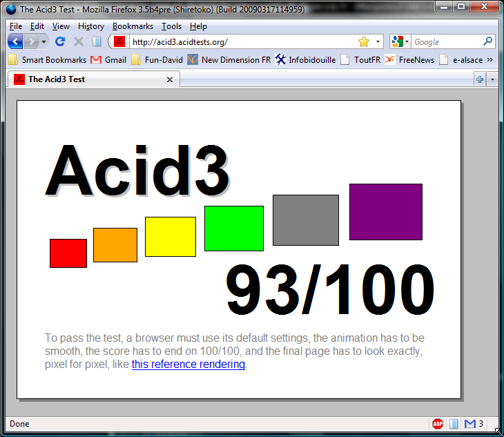Reload the page with the refresh icon
The width and height of the screenshot is (504, 437).
[x=60, y=42]
